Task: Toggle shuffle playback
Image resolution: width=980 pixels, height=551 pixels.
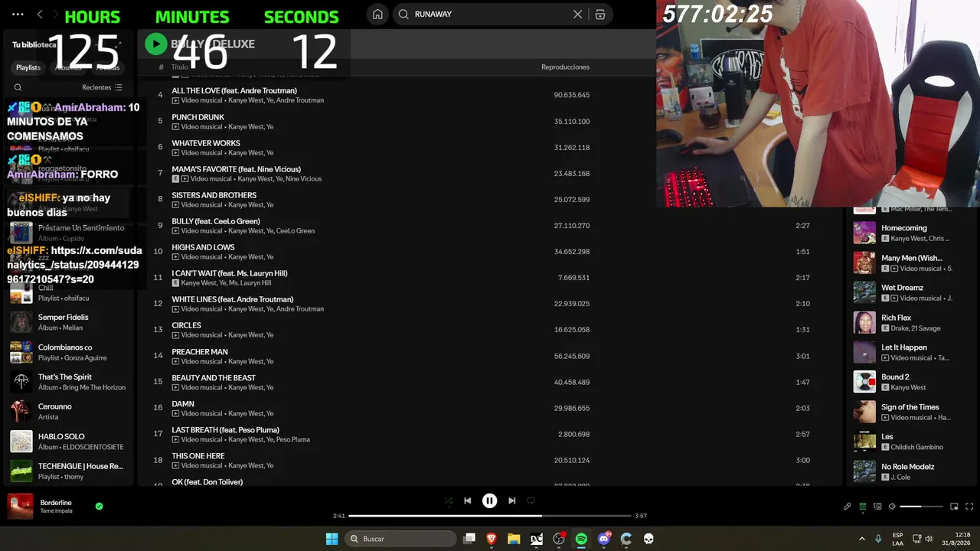Action: click(449, 500)
